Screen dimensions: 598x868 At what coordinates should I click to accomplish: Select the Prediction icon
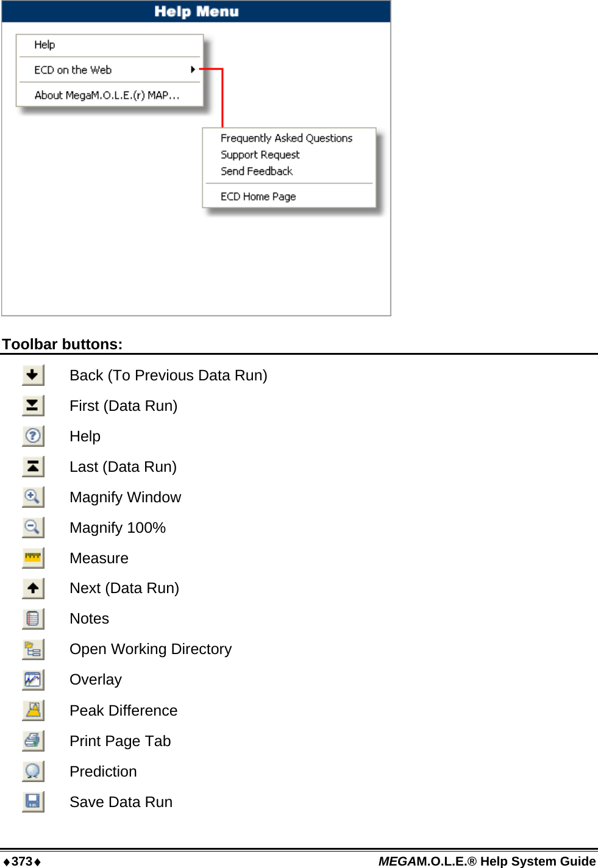[x=33, y=771]
